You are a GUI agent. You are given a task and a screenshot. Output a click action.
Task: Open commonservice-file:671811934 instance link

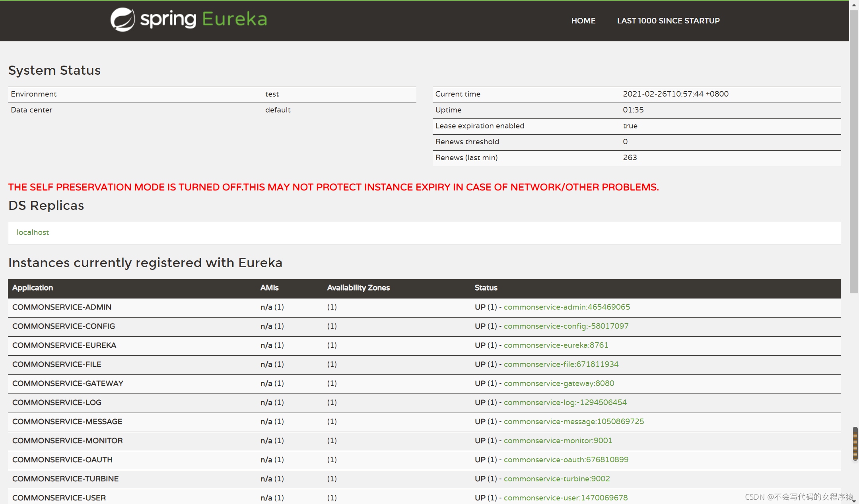coord(561,364)
